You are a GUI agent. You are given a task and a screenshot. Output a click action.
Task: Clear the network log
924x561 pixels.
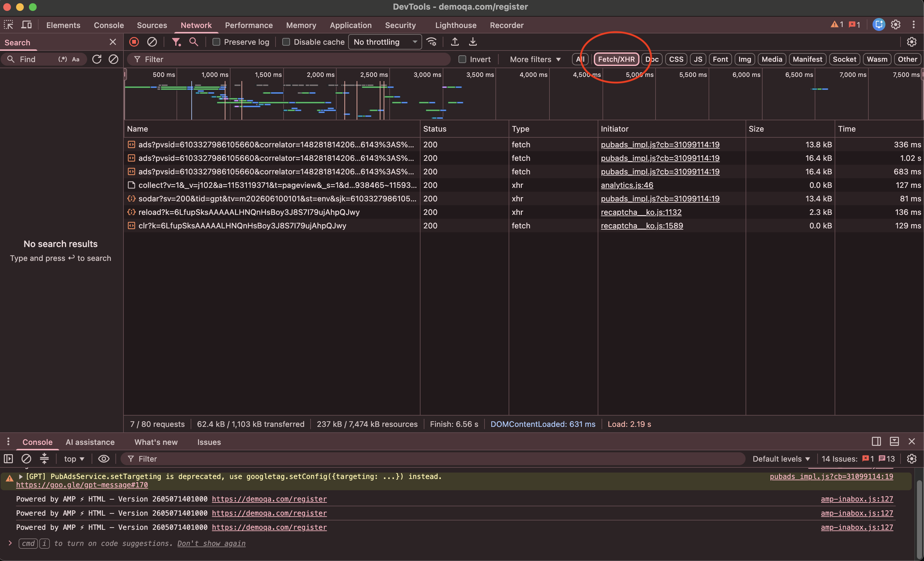pyautogui.click(x=152, y=41)
